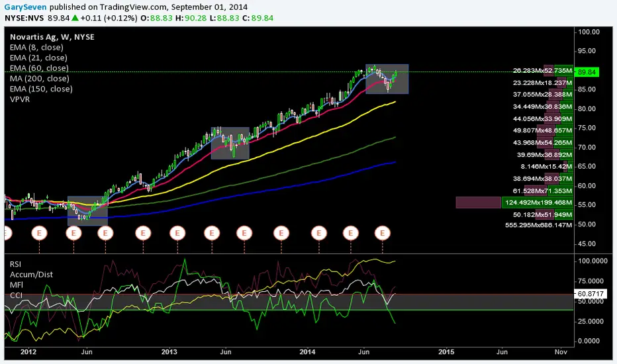Click the 8.146Mx15.42M volume profile row
Viewport: 617px width, 364px height.
coord(546,167)
